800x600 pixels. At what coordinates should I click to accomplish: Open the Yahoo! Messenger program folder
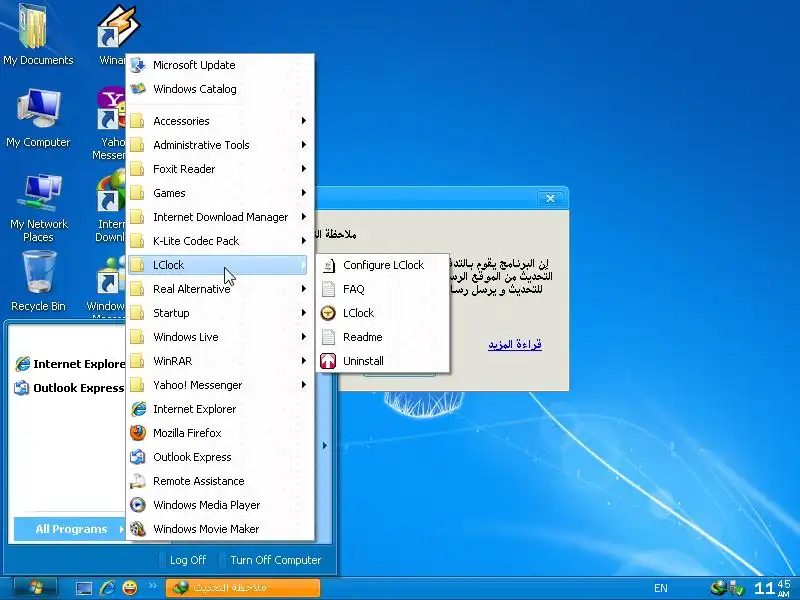(218, 385)
